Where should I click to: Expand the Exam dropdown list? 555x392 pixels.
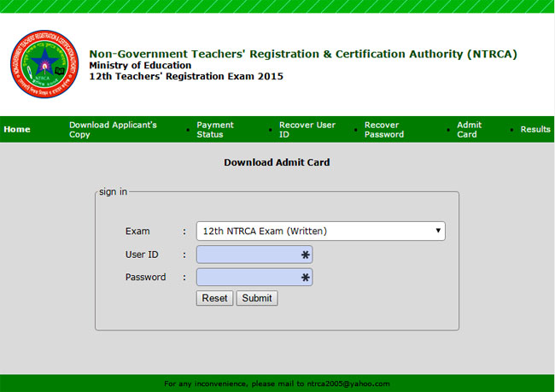pos(321,231)
